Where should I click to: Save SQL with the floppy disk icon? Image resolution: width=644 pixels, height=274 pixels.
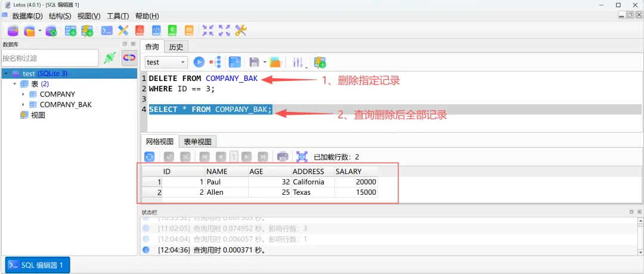pyautogui.click(x=254, y=63)
